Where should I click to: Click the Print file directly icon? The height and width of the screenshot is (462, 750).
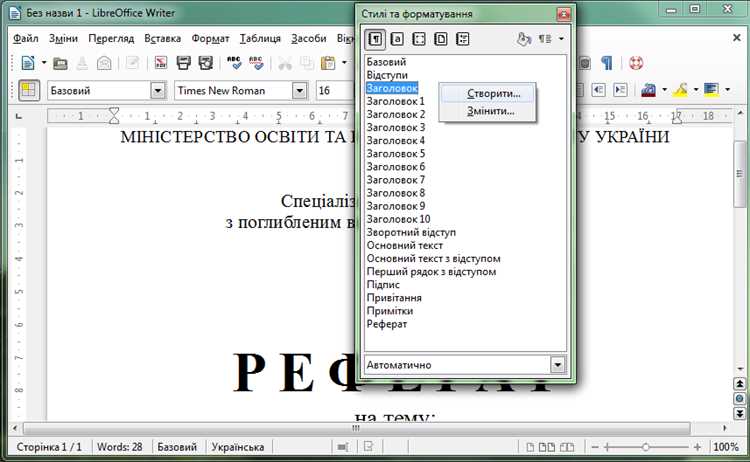183,63
